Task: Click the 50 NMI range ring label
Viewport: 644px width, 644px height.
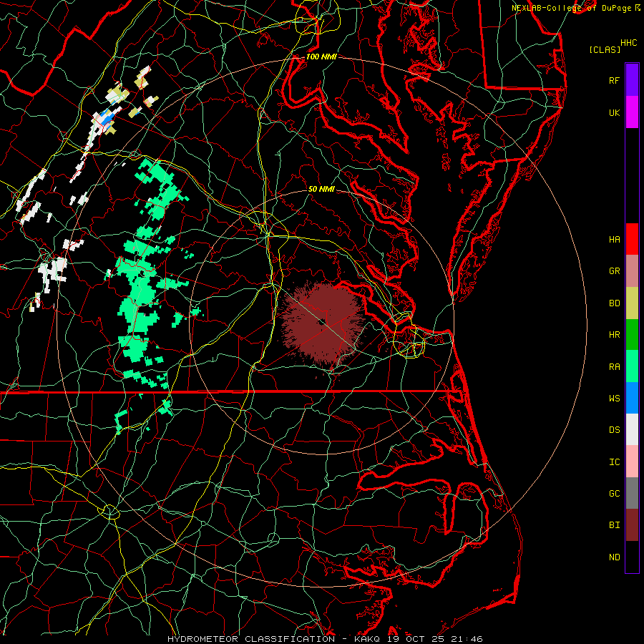Action: [321, 189]
